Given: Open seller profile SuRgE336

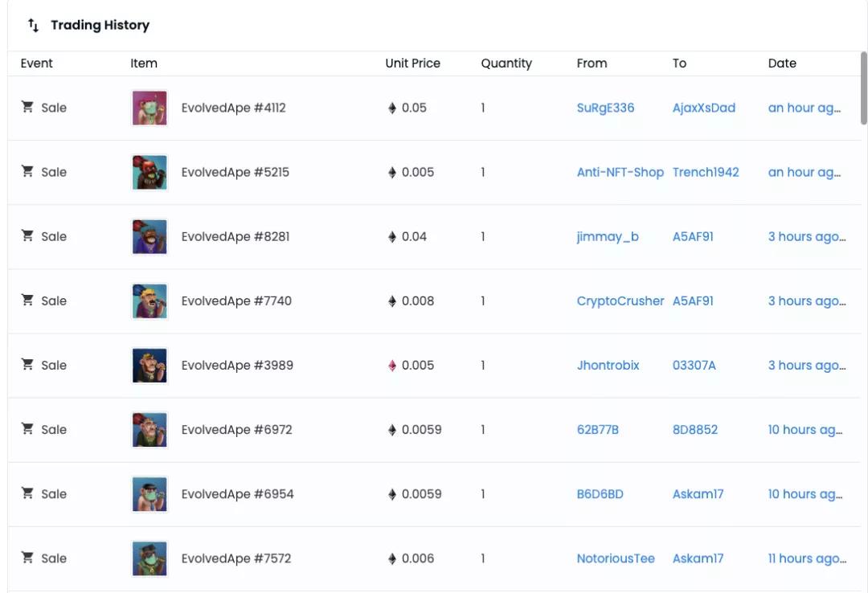Looking at the screenshot, I should point(605,108).
